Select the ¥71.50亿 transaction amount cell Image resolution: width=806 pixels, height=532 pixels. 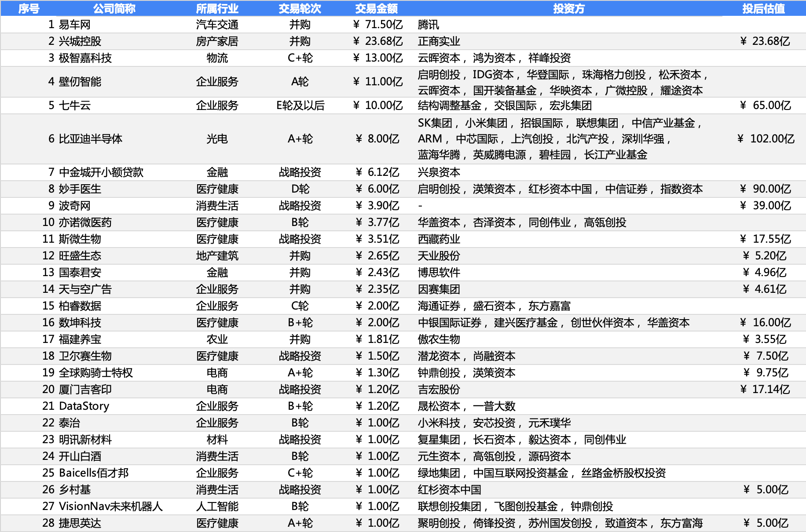coord(378,25)
